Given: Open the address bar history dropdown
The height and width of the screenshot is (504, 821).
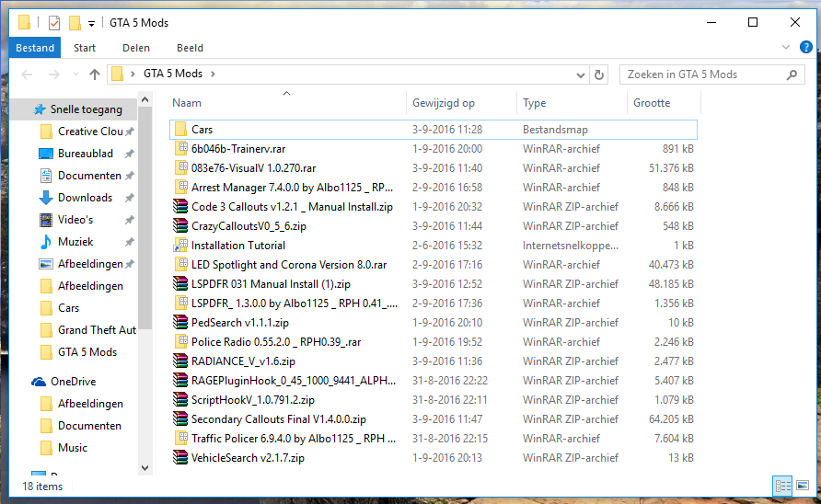Looking at the screenshot, I should click(580, 74).
